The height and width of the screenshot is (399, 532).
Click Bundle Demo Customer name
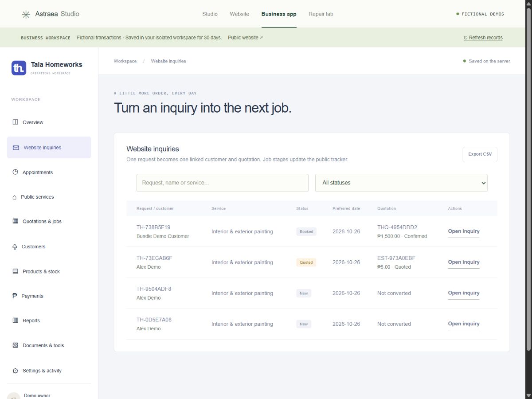[163, 236]
